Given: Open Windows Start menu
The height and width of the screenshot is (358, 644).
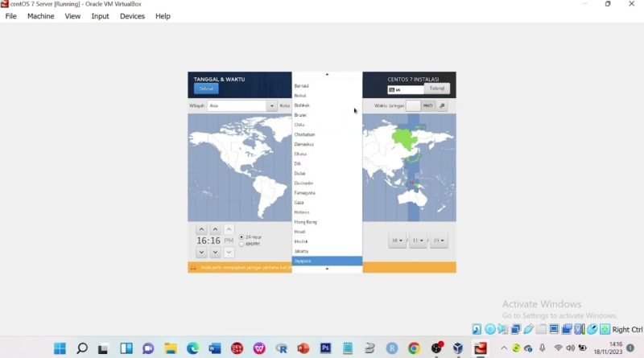Looking at the screenshot, I should 60,348.
